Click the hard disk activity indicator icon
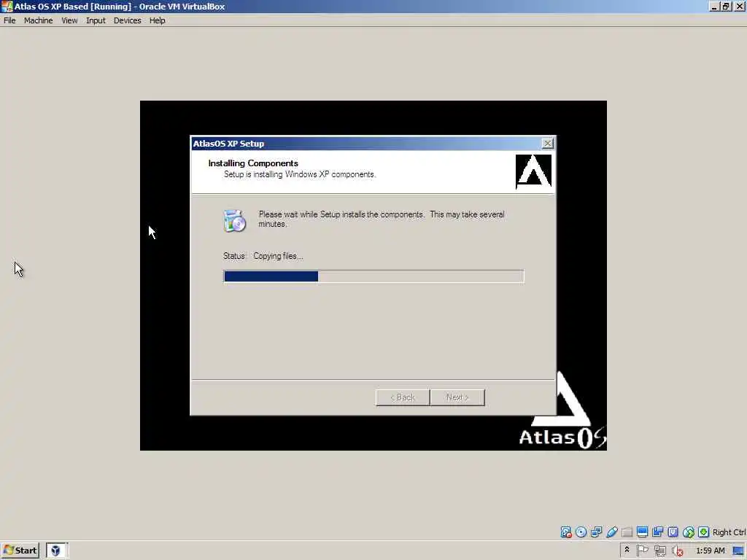This screenshot has width=747, height=560. [x=565, y=532]
